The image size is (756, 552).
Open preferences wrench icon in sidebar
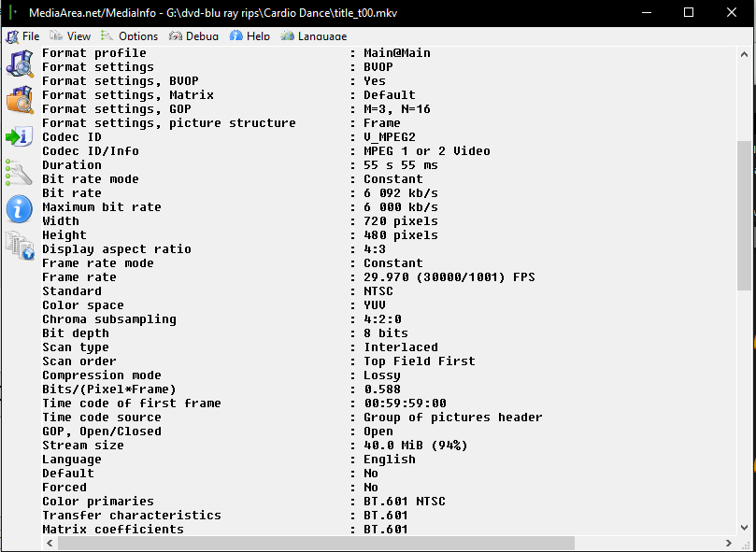20,173
